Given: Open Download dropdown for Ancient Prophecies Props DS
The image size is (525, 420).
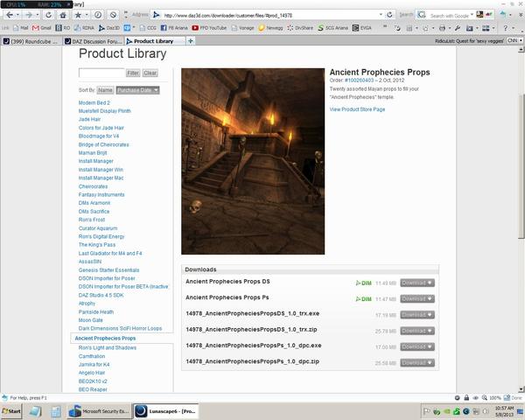Looking at the screenshot, I should [417, 283].
